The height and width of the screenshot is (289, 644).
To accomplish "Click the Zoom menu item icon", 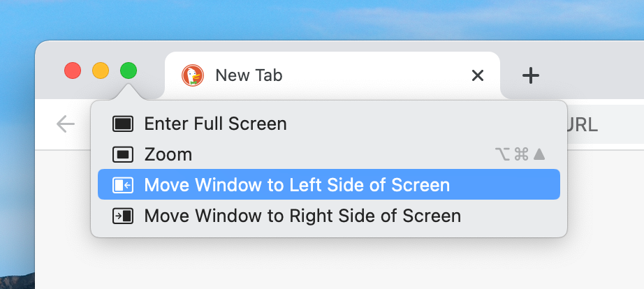I will pyautogui.click(x=123, y=154).
